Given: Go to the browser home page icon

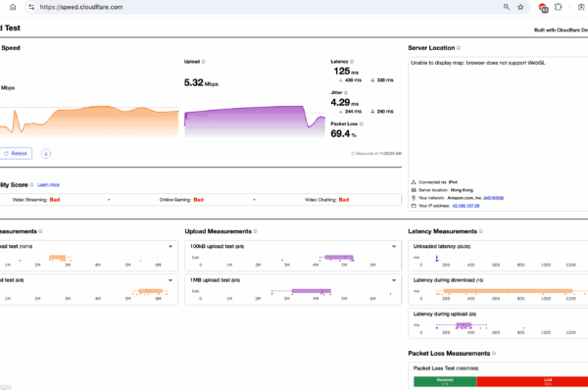Looking at the screenshot, I should (x=13, y=7).
